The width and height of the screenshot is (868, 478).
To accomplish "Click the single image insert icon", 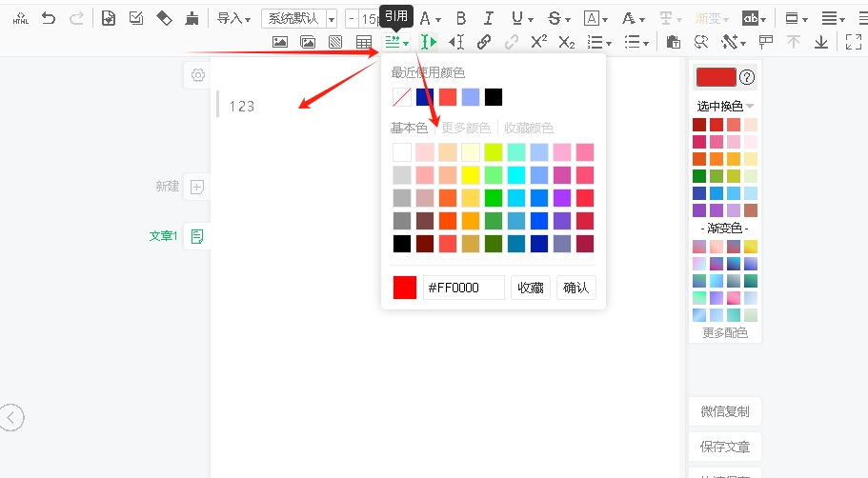I will pos(280,42).
